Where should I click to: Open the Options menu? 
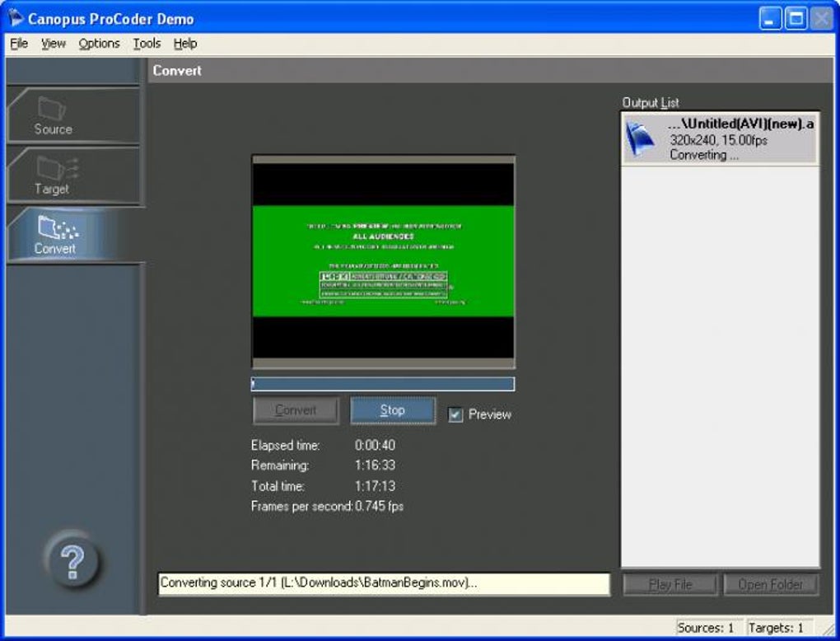click(x=99, y=44)
